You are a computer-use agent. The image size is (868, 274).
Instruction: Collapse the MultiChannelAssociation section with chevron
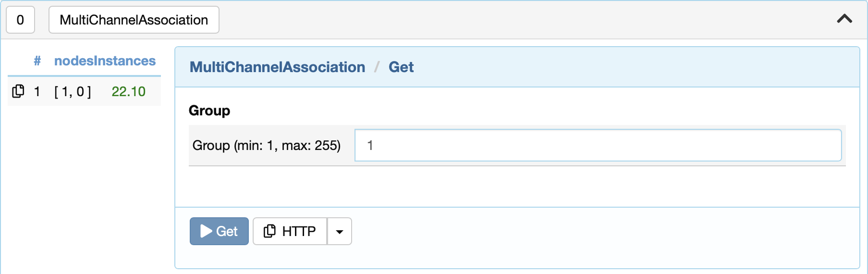point(844,19)
